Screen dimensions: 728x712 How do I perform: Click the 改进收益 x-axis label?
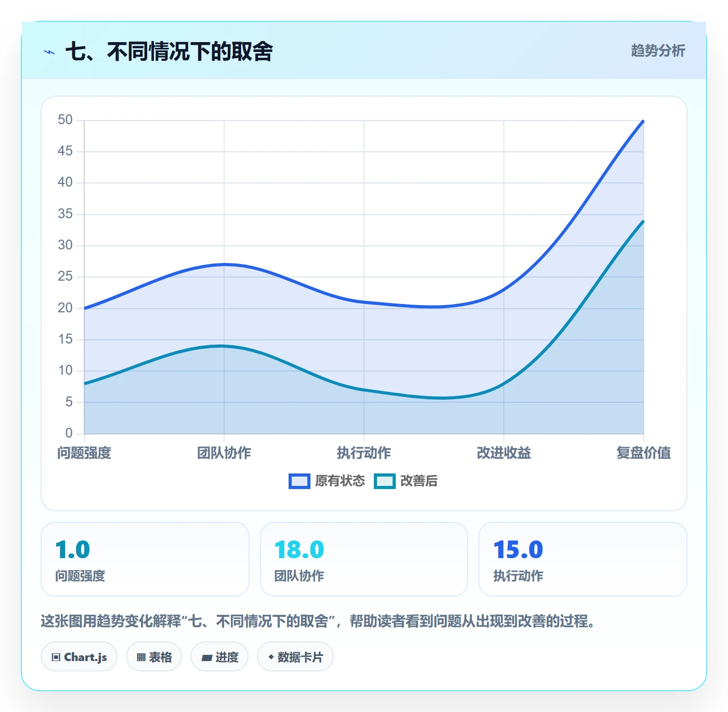(x=504, y=453)
